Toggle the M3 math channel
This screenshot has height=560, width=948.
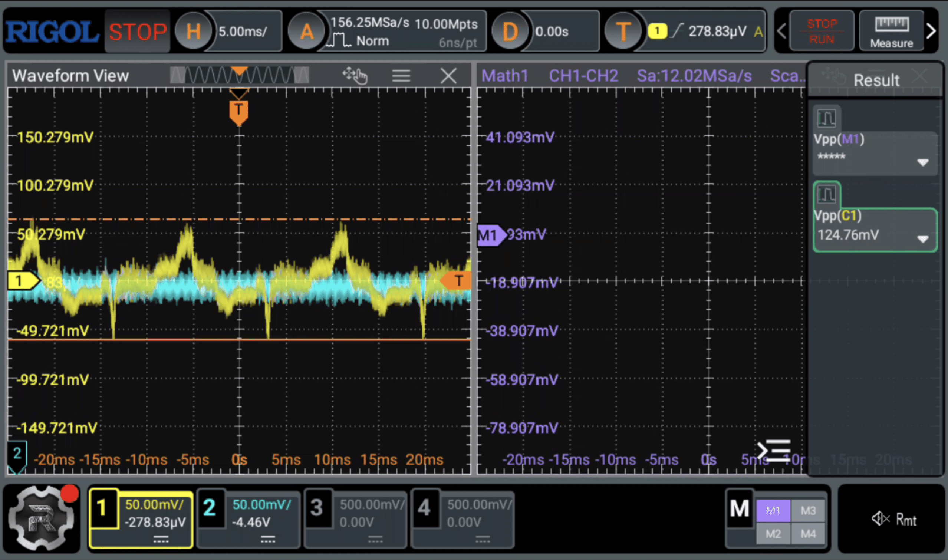coord(809,511)
